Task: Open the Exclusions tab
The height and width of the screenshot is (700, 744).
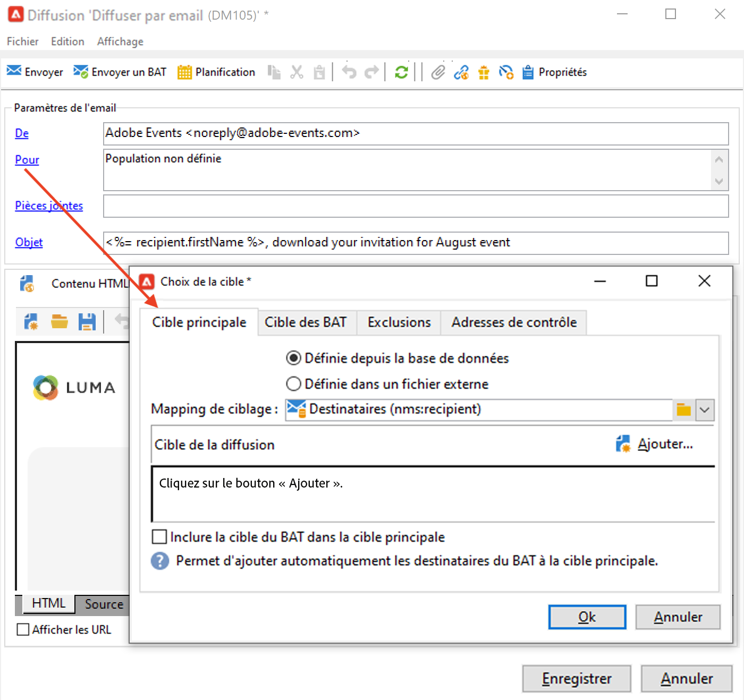Action: coord(399,322)
